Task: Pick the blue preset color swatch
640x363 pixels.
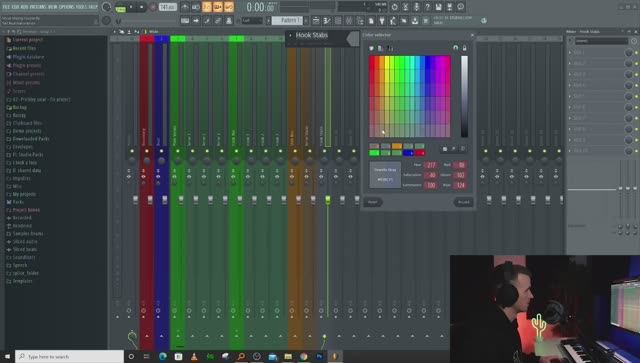Action: [408, 153]
